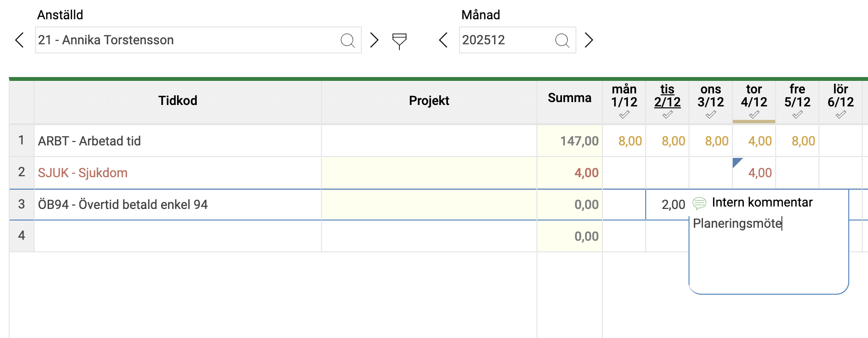The width and height of the screenshot is (868, 338).
Task: Toggle approval checkmark under mån 1/12
Action: point(624,115)
